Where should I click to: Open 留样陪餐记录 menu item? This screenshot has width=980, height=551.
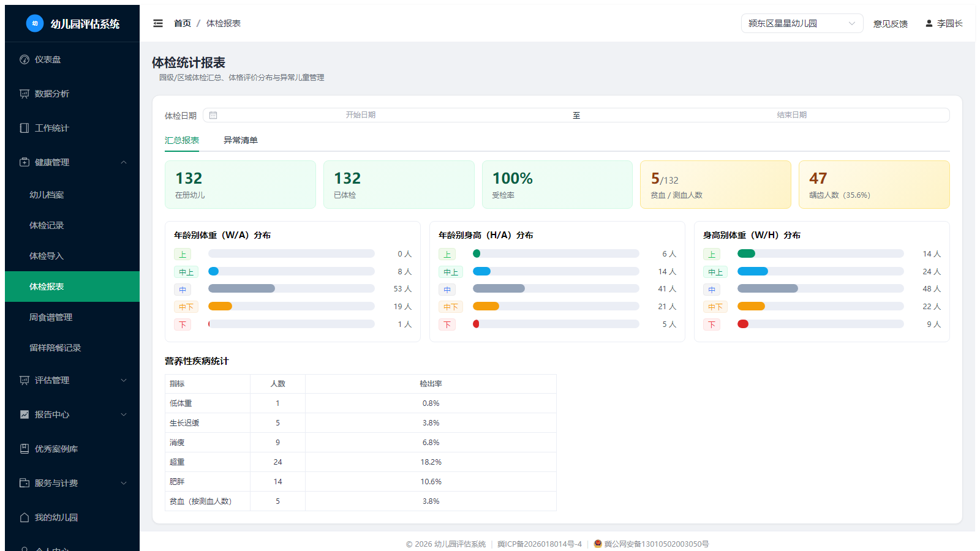[x=72, y=348]
